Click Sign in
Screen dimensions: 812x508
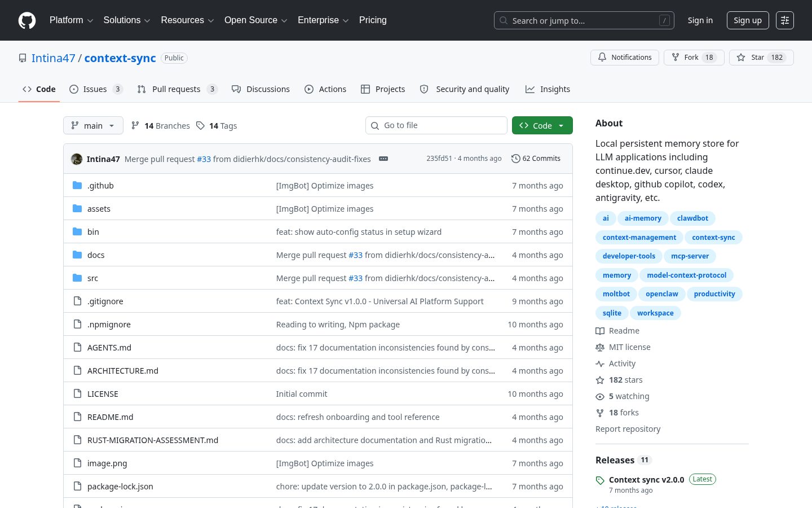(700, 20)
